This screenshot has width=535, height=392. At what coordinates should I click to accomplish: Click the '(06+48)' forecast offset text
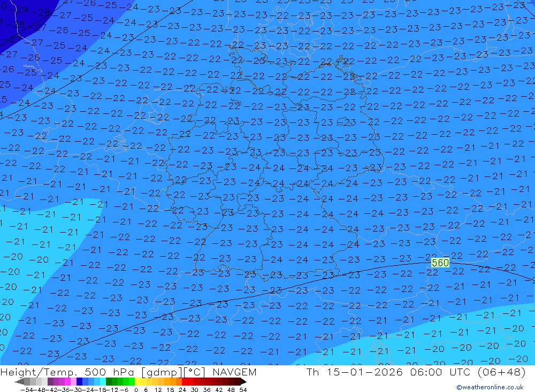(502, 372)
